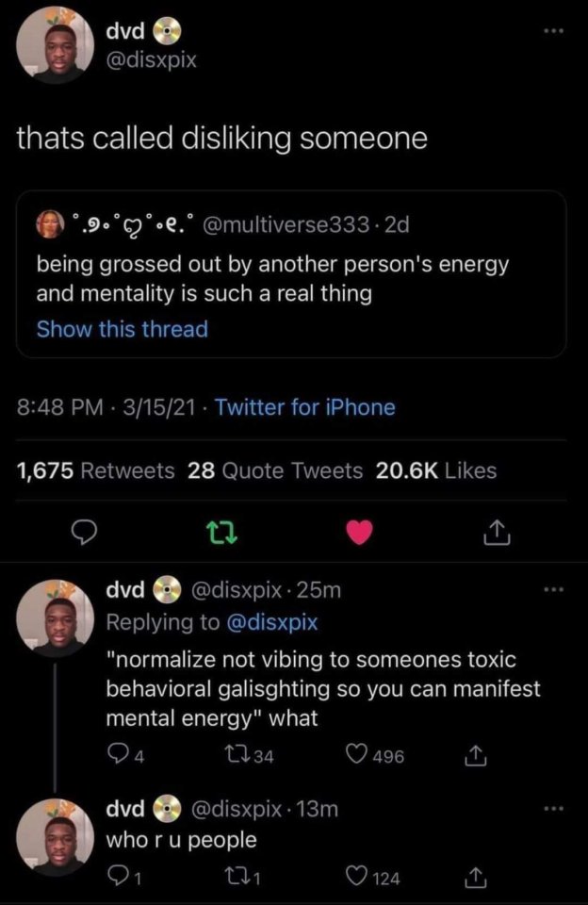
Task: Click the reply icon on main tweet
Action: [x=86, y=535]
